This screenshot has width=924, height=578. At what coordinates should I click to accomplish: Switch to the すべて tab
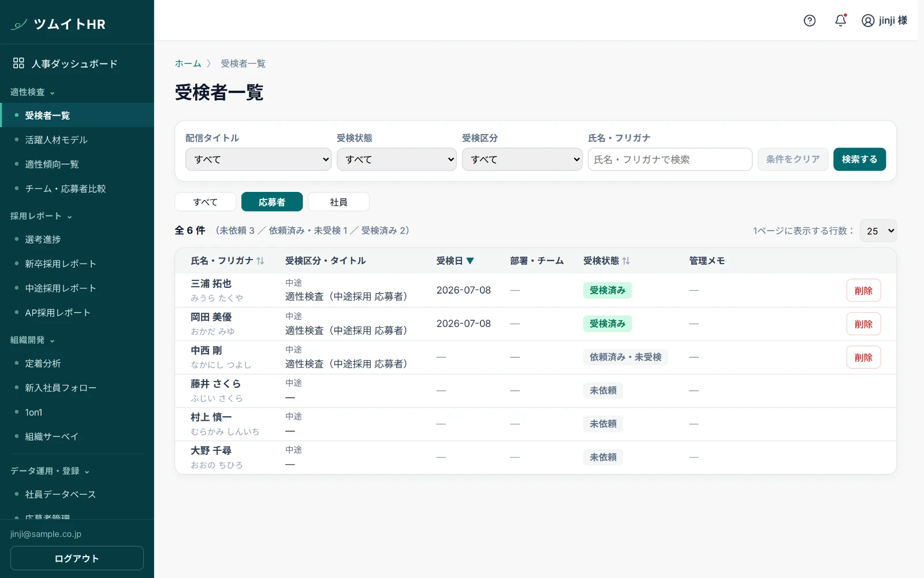pos(206,202)
